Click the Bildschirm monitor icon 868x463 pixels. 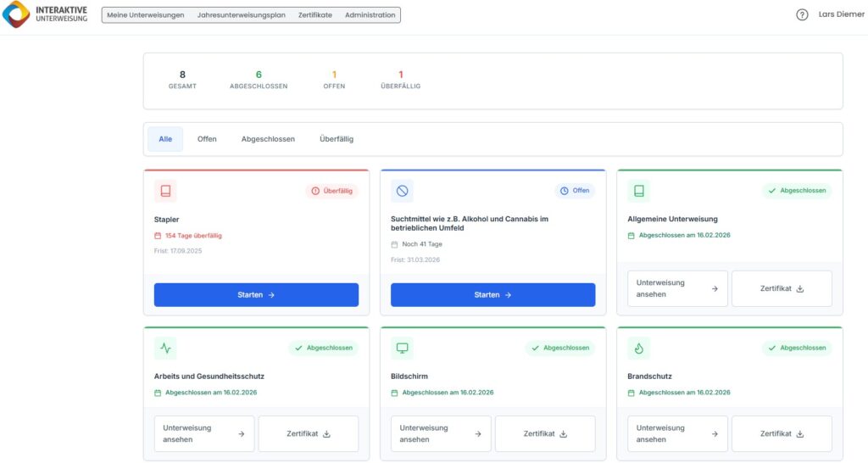tap(402, 348)
